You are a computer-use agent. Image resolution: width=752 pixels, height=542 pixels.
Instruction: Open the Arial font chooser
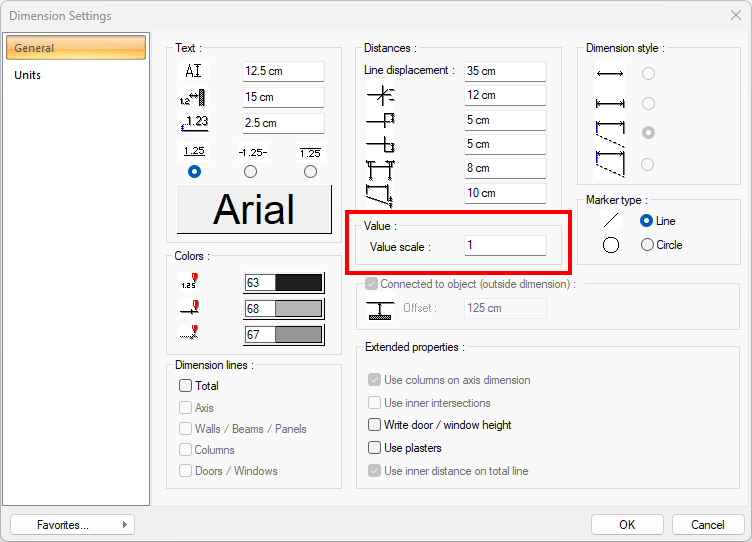254,210
